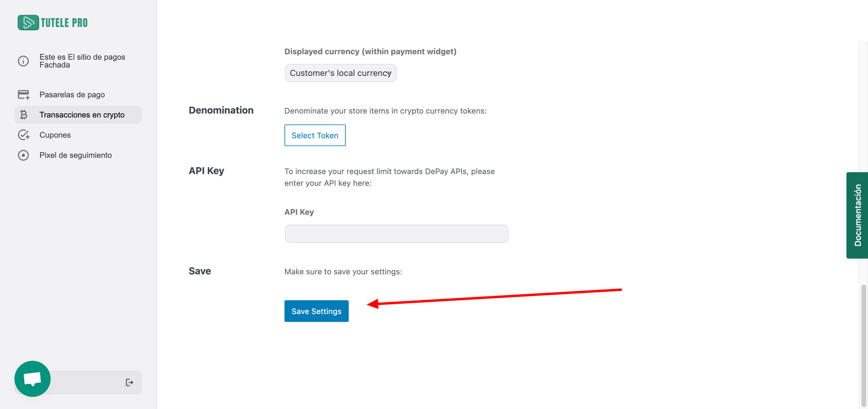Viewport: 868px width, 409px height.
Task: Go to Cupones section
Action: point(55,135)
